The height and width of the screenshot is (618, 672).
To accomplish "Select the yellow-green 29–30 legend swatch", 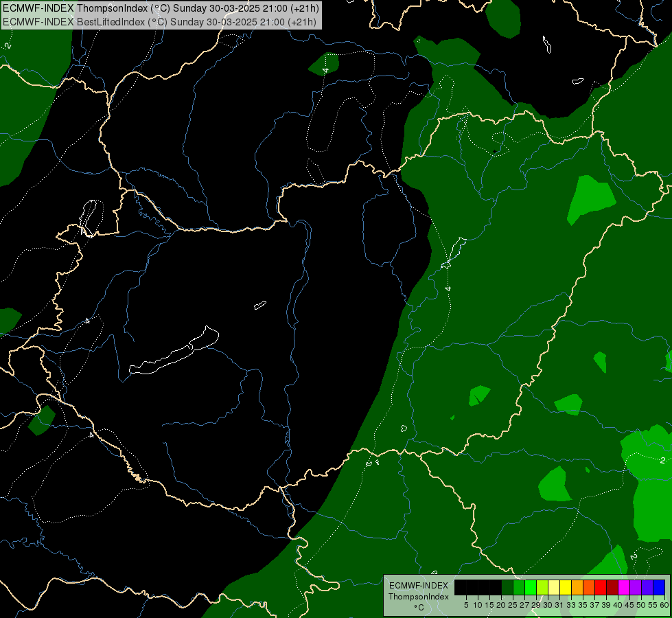I will click(542, 587).
